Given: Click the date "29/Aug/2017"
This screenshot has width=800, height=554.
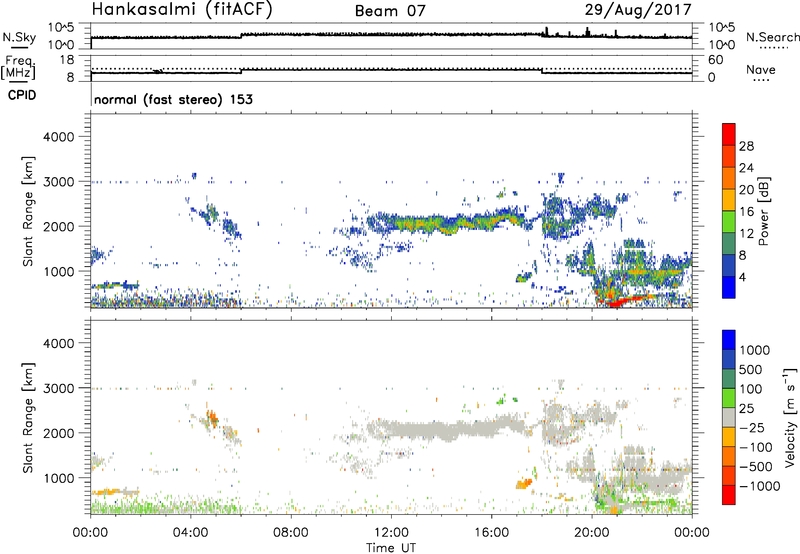Looking at the screenshot, I should tap(638, 10).
